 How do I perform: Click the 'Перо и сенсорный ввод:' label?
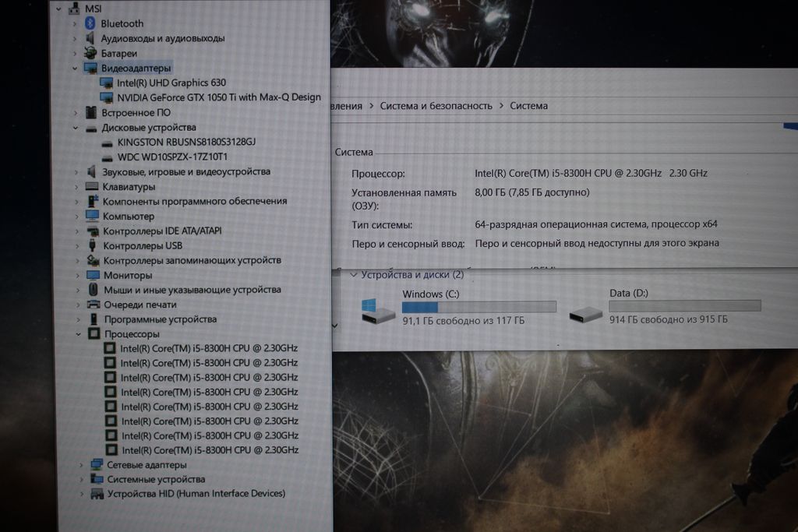click(x=408, y=244)
